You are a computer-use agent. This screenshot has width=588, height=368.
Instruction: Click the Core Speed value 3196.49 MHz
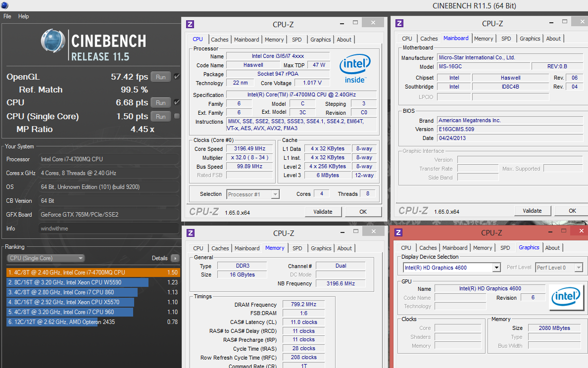coord(250,149)
